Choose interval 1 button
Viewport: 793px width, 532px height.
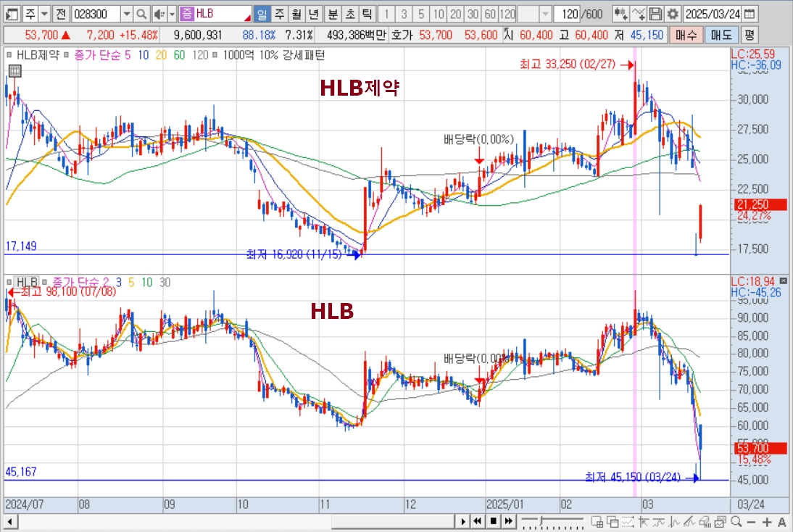pos(386,14)
